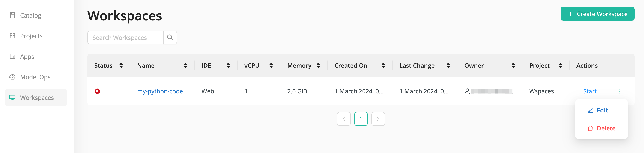Open Catalog from sidebar
The height and width of the screenshot is (153, 644).
coord(25,15)
